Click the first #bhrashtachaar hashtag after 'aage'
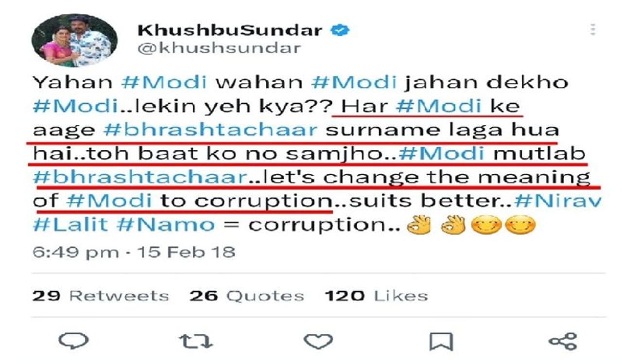This screenshot has height=364, width=622. (210, 130)
